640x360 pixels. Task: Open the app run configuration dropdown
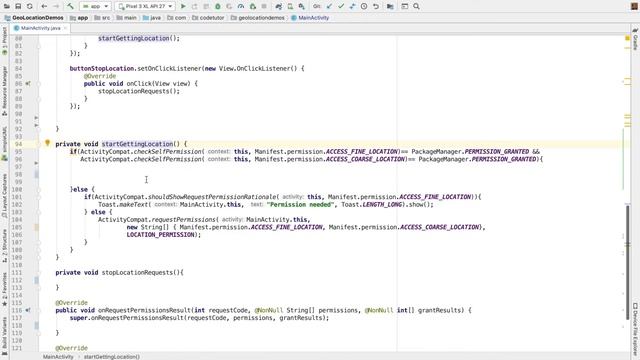95,6
